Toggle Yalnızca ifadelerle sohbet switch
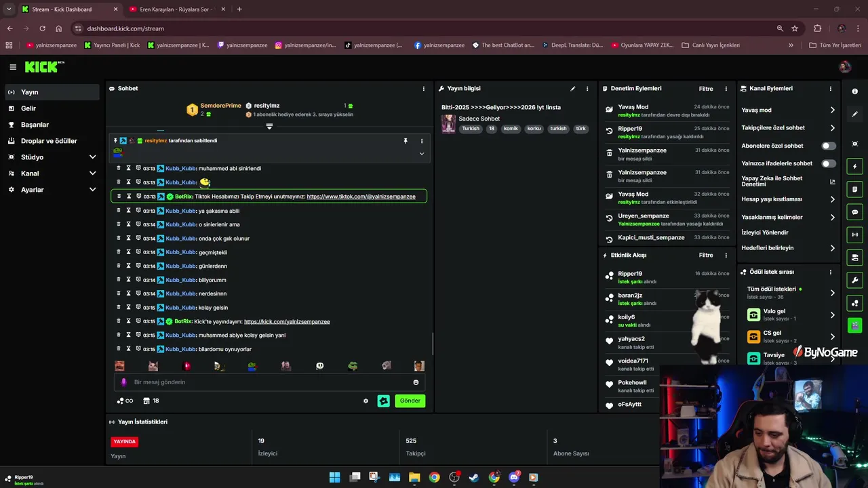868x488 pixels. pyautogui.click(x=829, y=163)
